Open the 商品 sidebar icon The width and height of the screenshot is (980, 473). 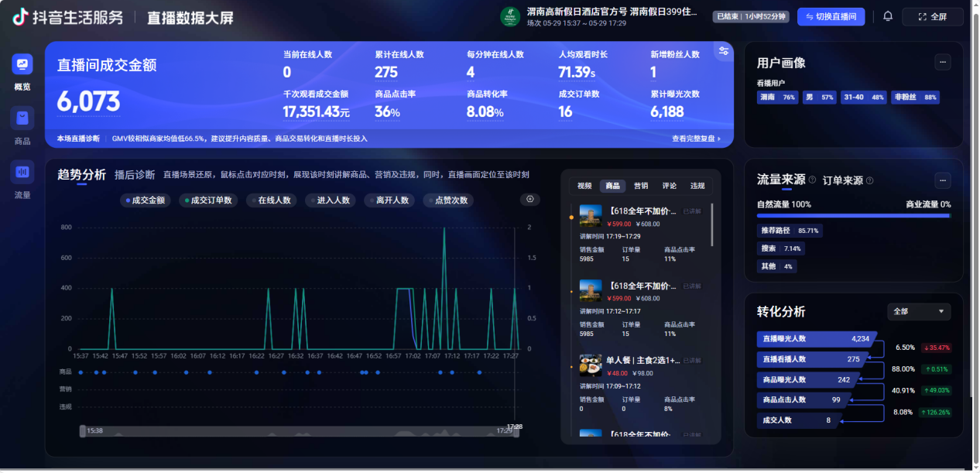click(x=22, y=118)
